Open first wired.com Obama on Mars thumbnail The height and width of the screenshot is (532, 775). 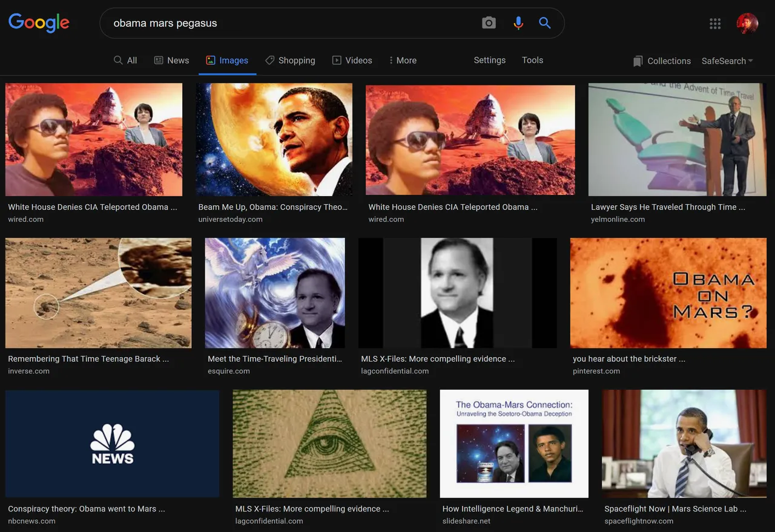(94, 140)
